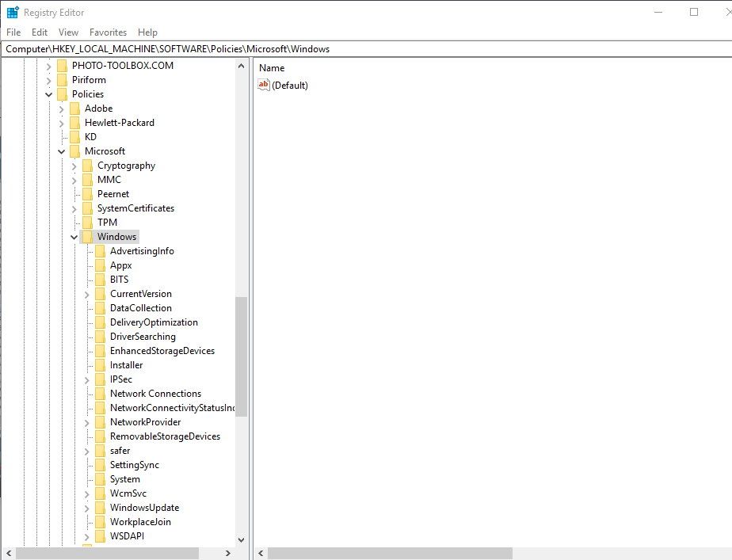Image resolution: width=732 pixels, height=560 pixels.
Task: Click the (Default) string value icon
Action: point(263,85)
